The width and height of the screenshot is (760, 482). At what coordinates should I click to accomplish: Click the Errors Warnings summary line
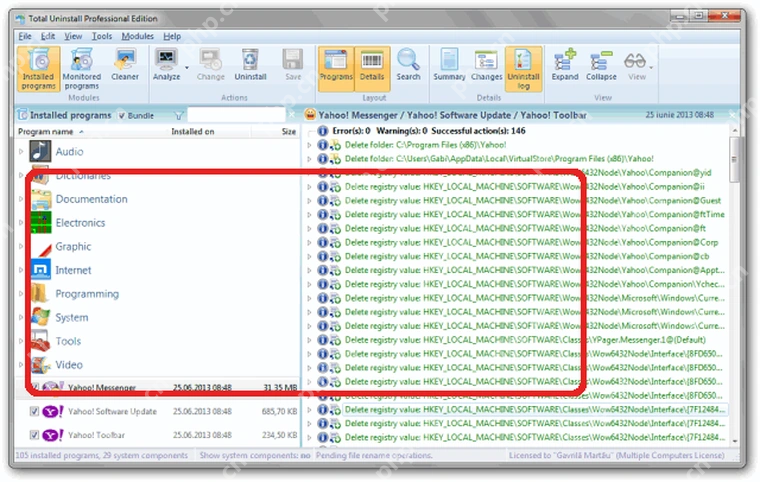click(x=428, y=130)
